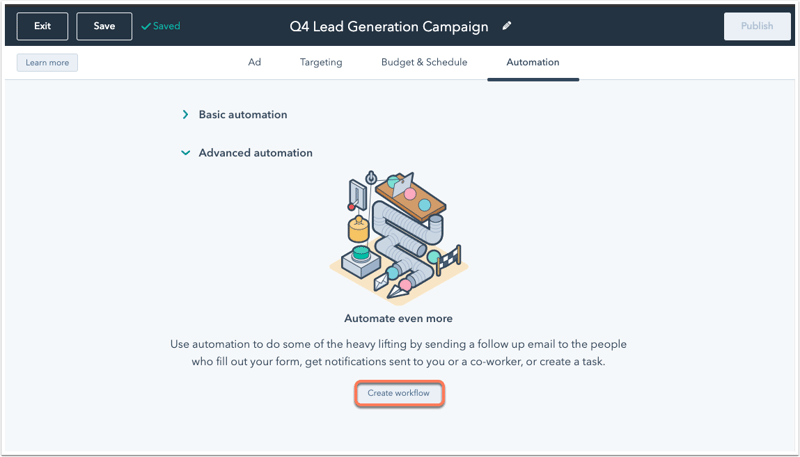Screen dimensions: 800x457
Task: Select the Automation tab
Action: click(533, 62)
